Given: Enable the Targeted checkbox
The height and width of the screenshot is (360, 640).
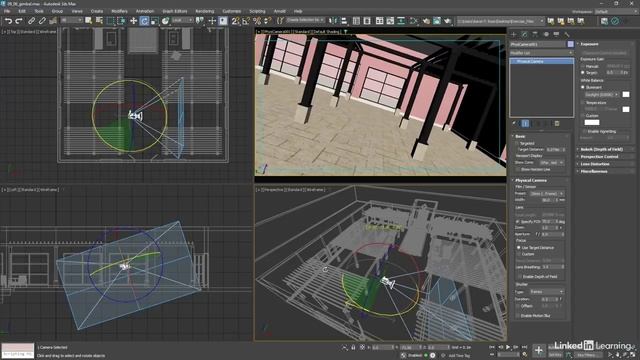Looking at the screenshot, I should (x=517, y=144).
